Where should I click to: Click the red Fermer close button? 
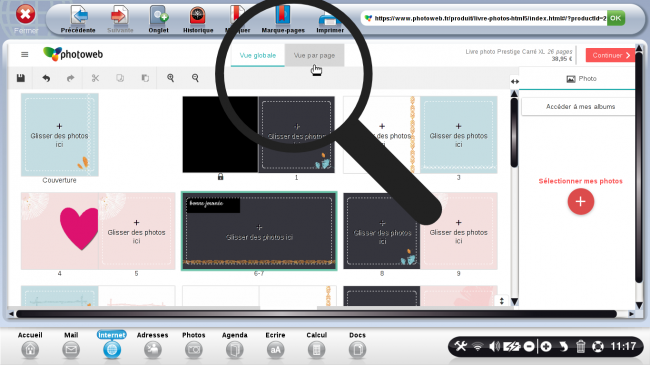pos(25,15)
